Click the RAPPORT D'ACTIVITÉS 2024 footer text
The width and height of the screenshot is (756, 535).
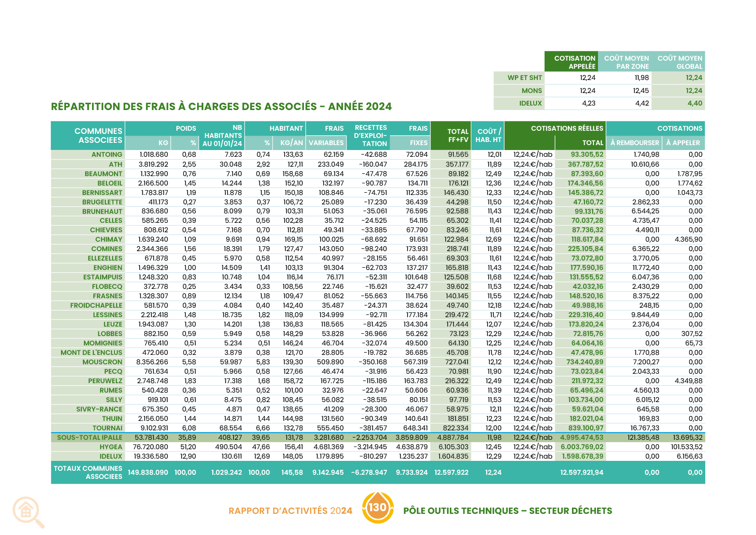tap(290, 511)
